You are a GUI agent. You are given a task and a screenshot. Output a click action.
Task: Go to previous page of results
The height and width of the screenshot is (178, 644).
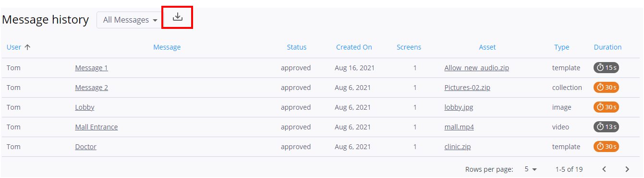pos(604,169)
